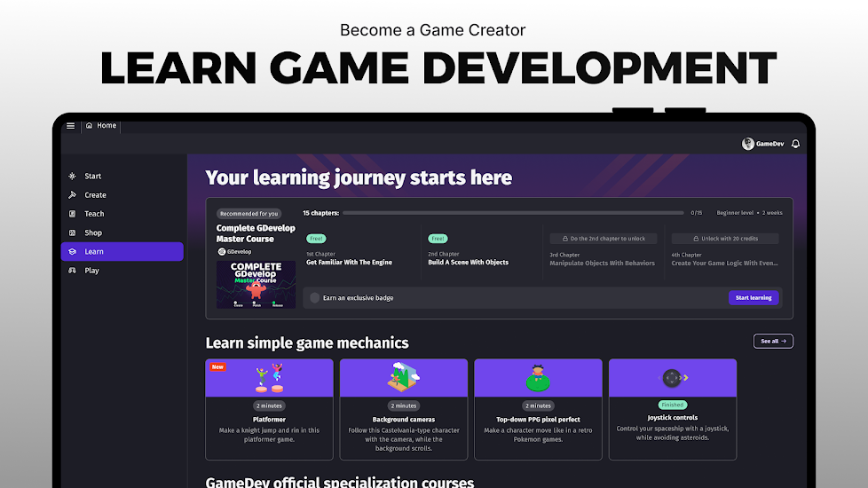868x488 pixels.
Task: Go to Start section
Action: click(122, 176)
